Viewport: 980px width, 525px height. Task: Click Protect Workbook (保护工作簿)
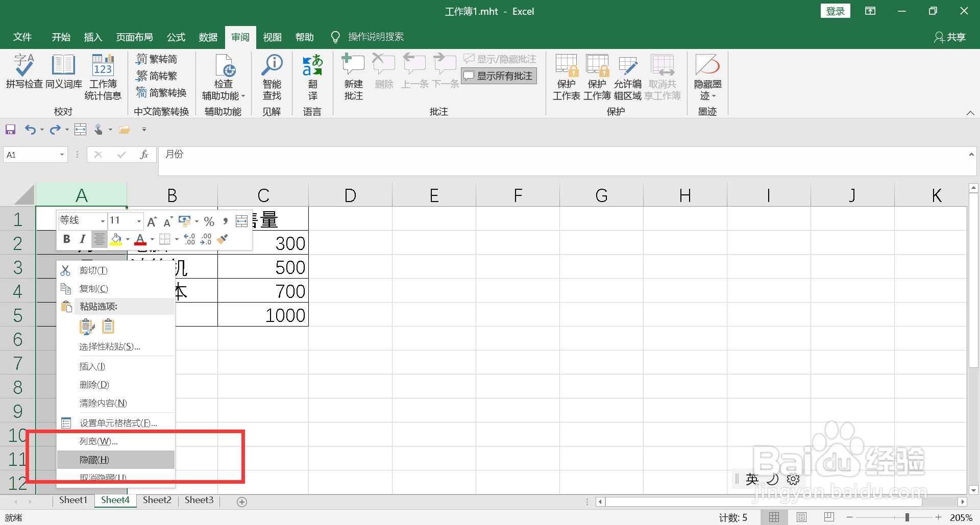597,77
